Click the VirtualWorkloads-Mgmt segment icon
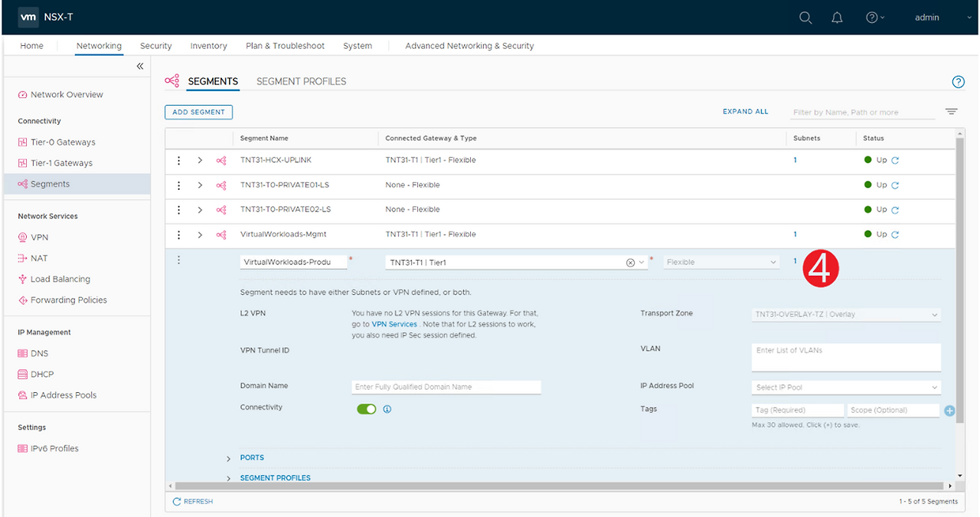 [x=221, y=234]
